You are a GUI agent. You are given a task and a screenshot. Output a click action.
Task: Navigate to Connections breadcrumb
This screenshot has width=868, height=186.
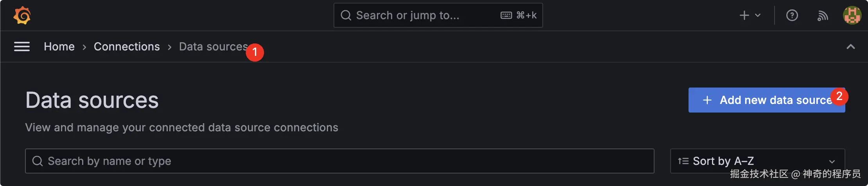[127, 47]
